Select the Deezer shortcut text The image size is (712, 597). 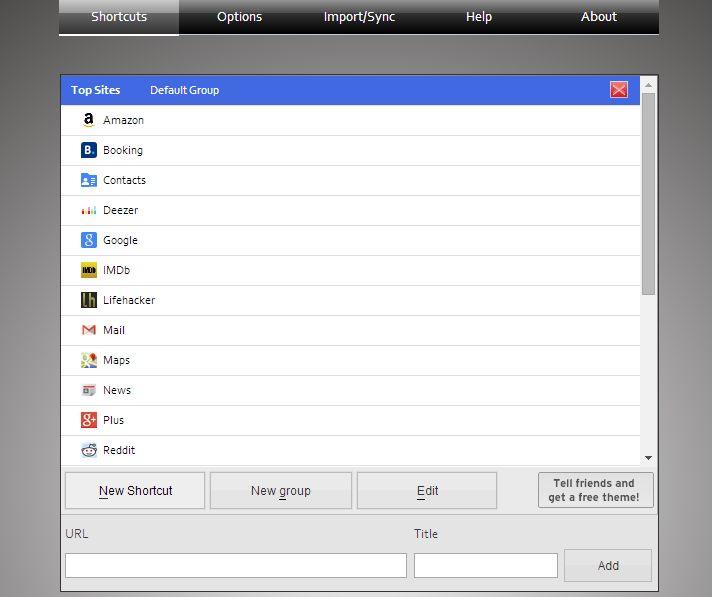pos(120,210)
